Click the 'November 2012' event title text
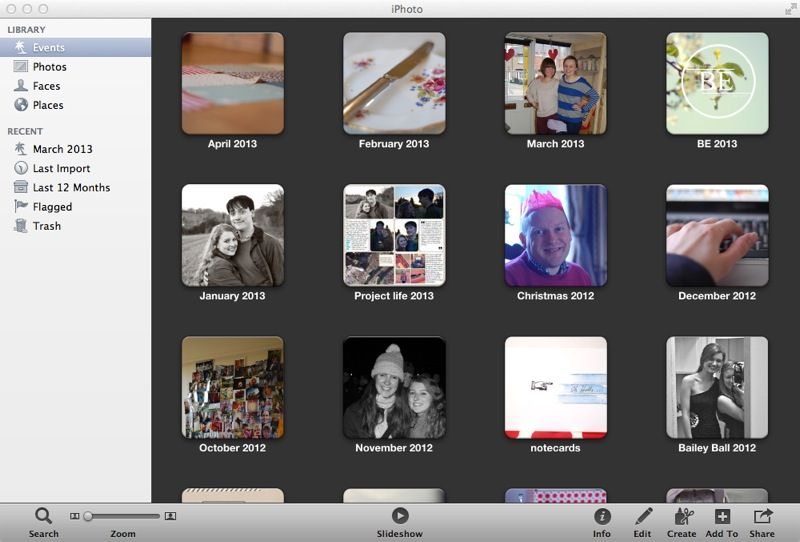The image size is (800, 542). pyautogui.click(x=394, y=448)
